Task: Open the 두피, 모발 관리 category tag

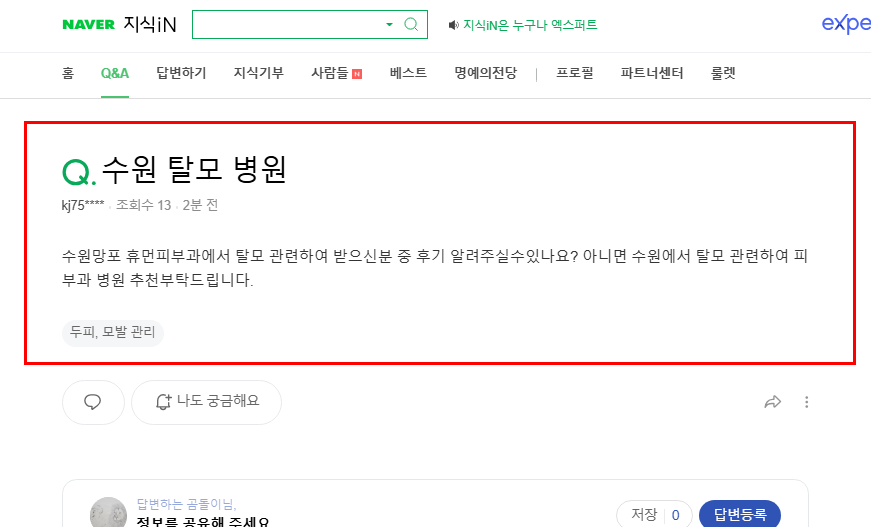Action: point(113,333)
